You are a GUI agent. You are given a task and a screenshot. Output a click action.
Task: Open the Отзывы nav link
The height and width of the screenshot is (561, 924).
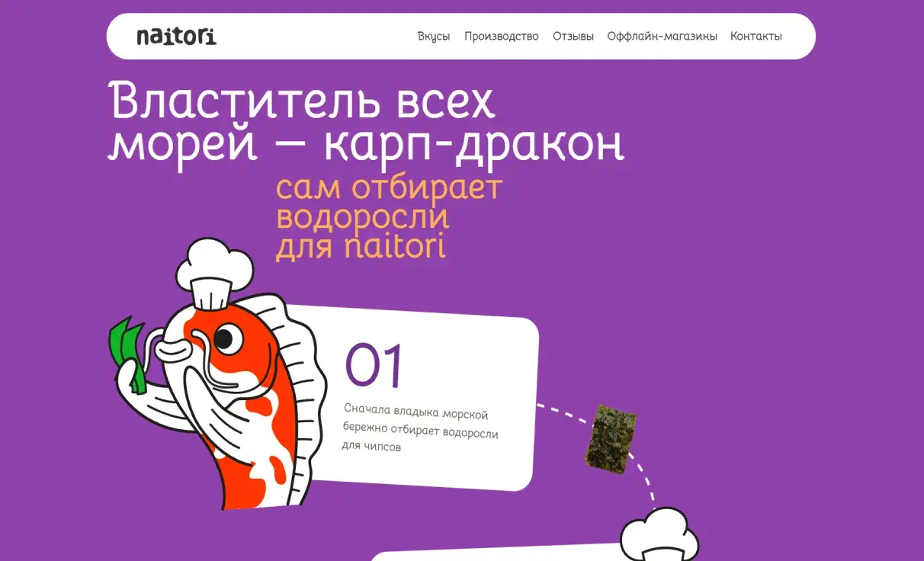573,36
